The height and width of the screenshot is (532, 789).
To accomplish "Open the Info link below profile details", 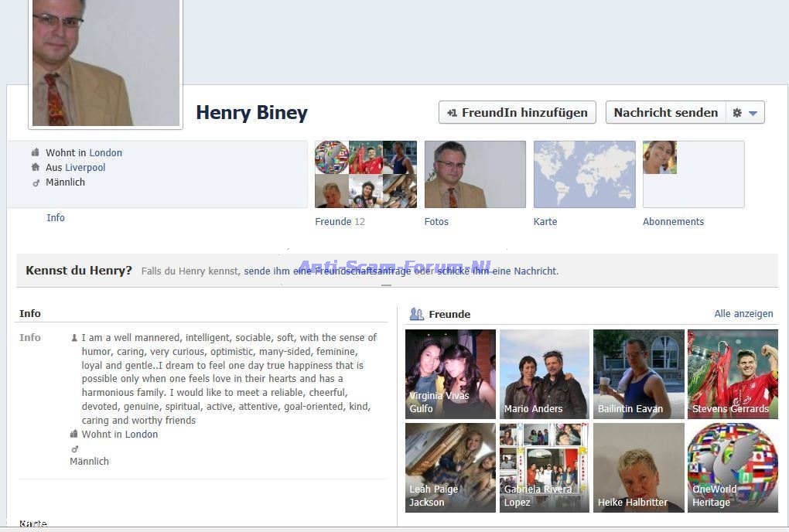I will (56, 218).
